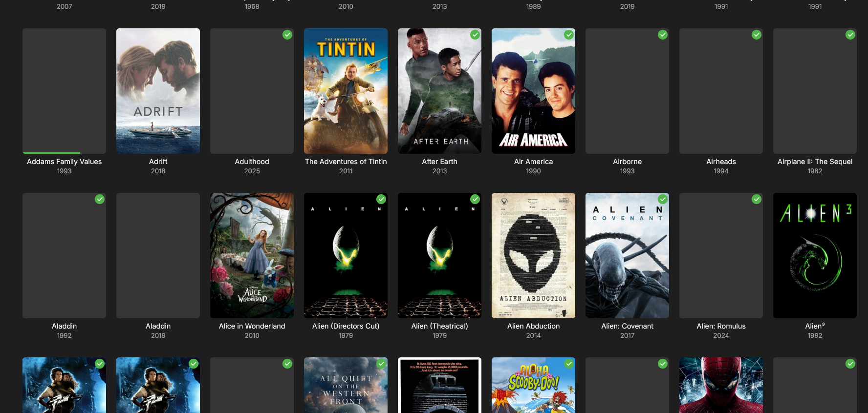Click the watched checkmark on After Earth

point(475,35)
